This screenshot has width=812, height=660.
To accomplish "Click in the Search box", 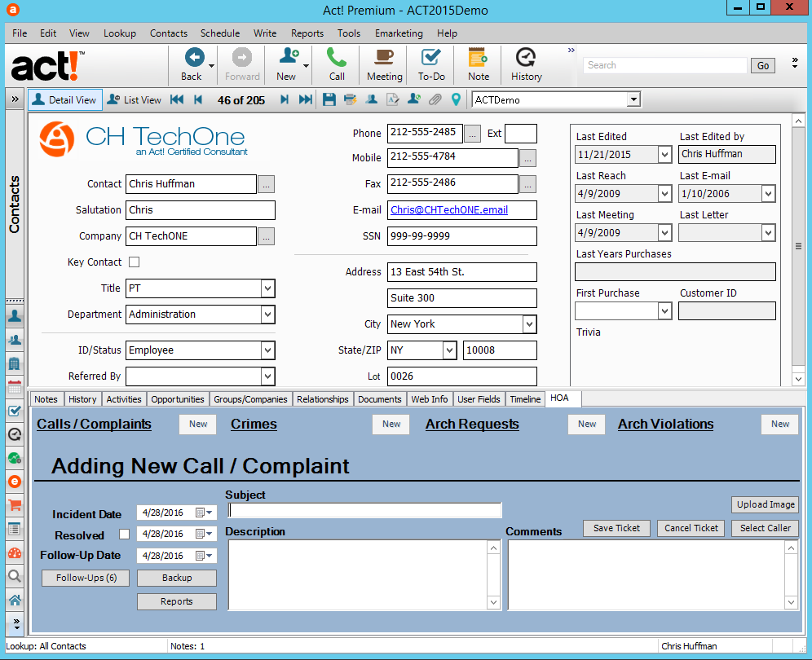I will [666, 65].
